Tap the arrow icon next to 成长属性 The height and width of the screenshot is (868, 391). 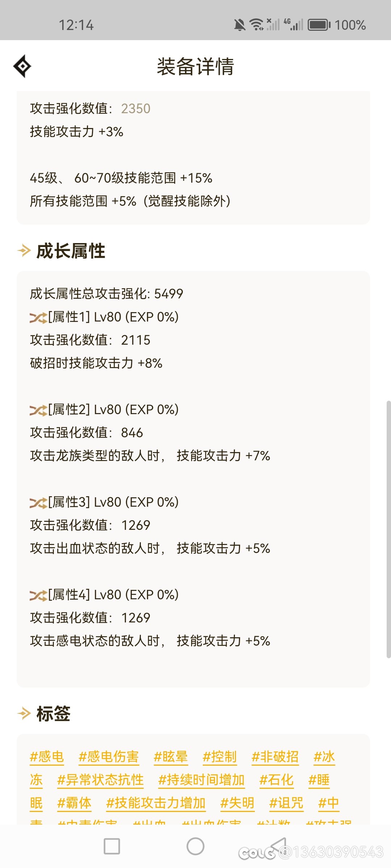click(24, 250)
